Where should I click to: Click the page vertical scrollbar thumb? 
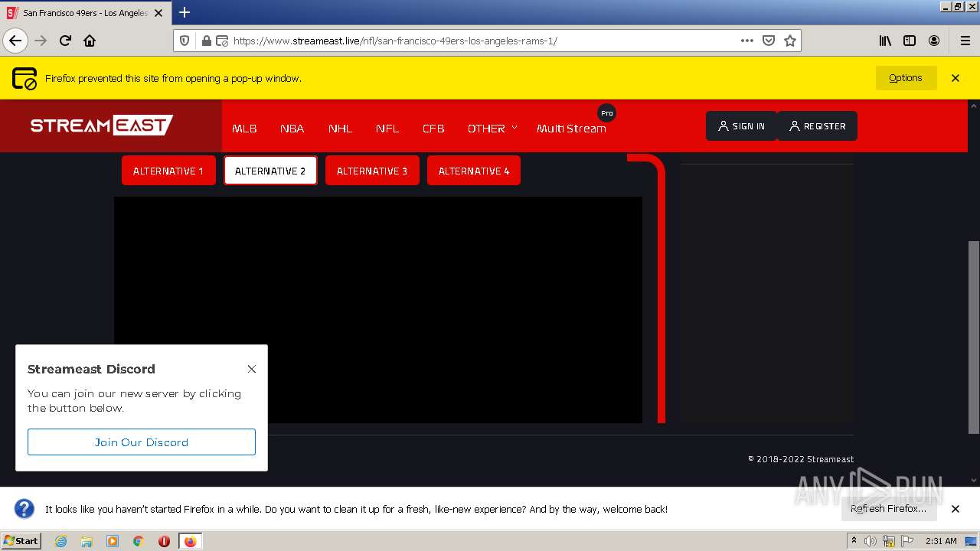point(974,337)
